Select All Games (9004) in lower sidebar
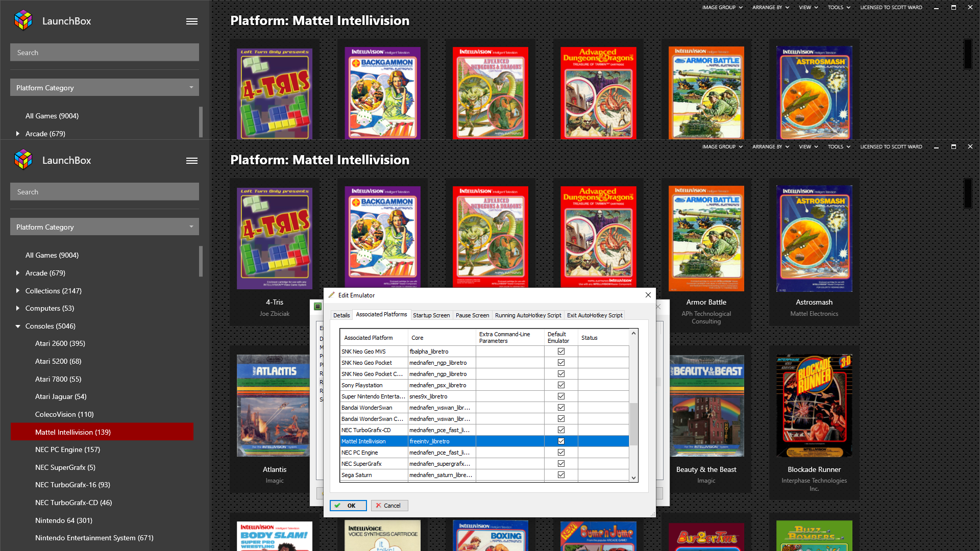The width and height of the screenshot is (980, 551). coord(52,255)
